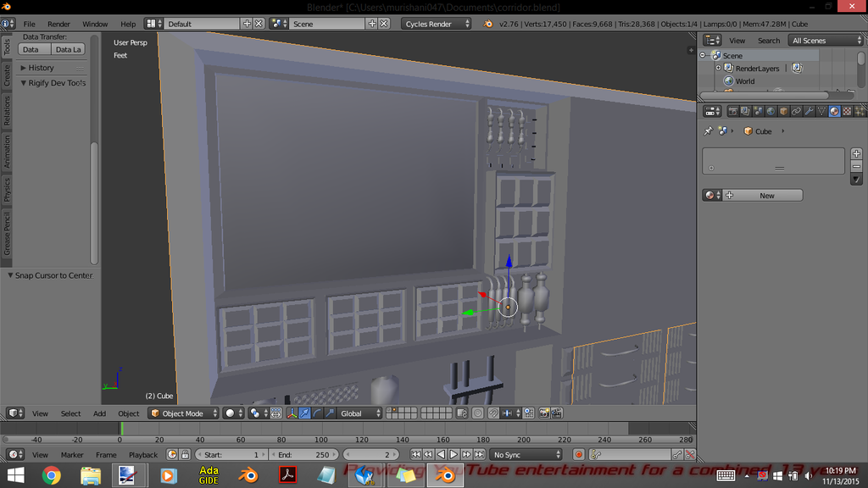Collapse the Scene tree in outliner
Viewport: 868px width, 488px height.
[703, 55]
